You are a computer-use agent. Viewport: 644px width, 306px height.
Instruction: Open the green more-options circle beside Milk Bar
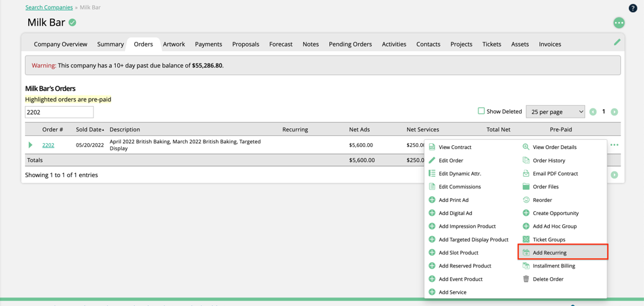(619, 23)
